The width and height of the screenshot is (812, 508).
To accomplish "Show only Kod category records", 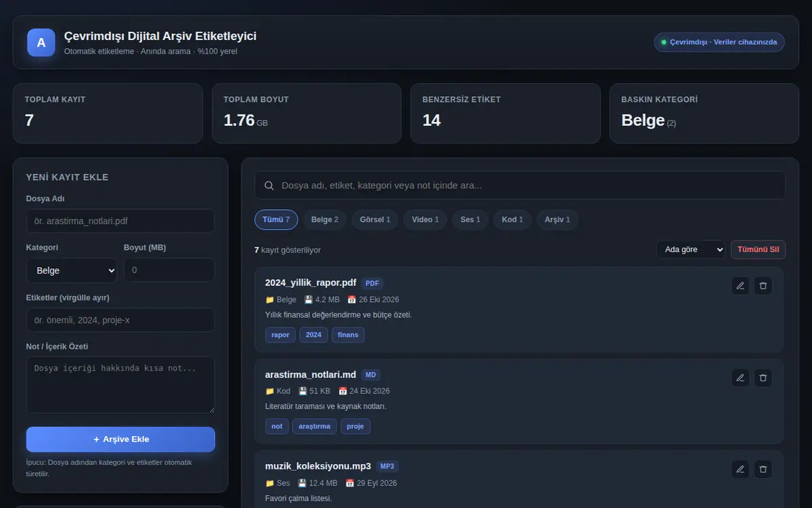I will [513, 219].
